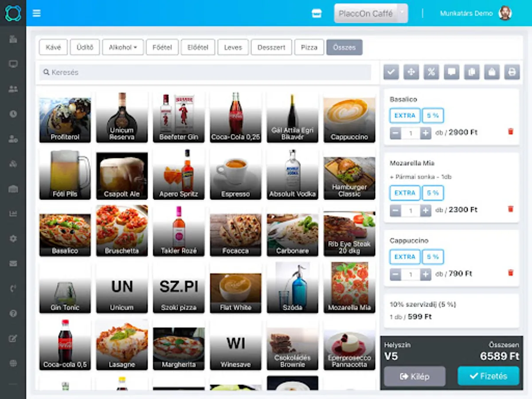Select the Kávé category filter
The image size is (532, 399).
coord(53,47)
